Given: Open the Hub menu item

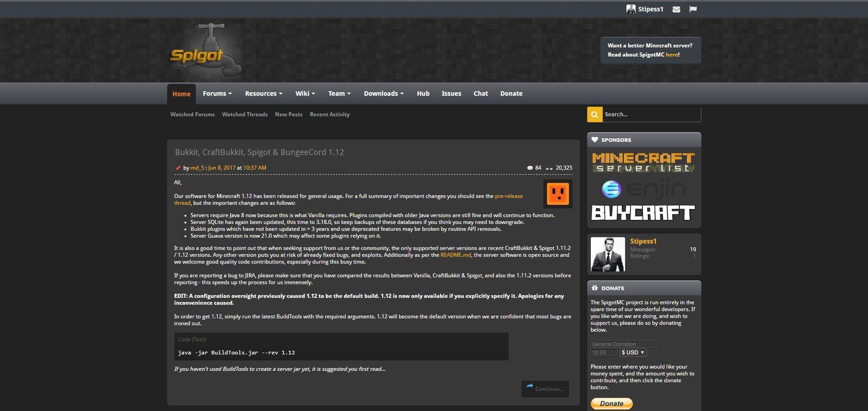Looking at the screenshot, I should click(x=423, y=93).
